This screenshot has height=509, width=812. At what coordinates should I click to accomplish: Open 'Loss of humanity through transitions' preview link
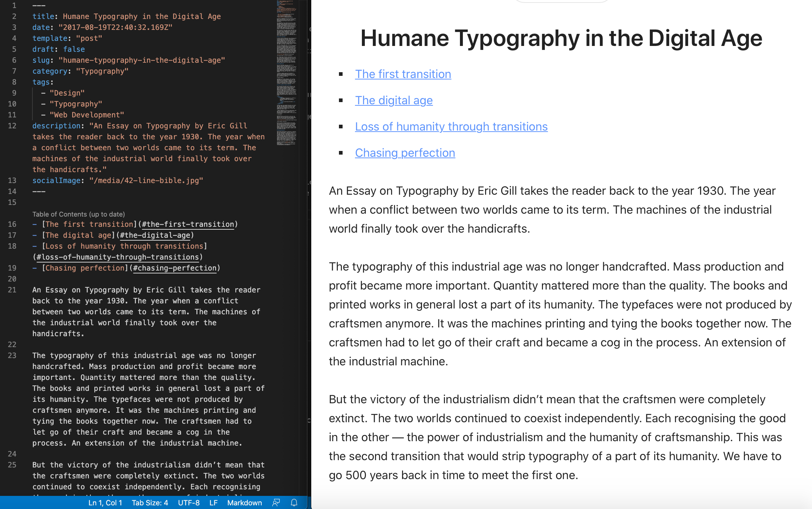pos(451,127)
